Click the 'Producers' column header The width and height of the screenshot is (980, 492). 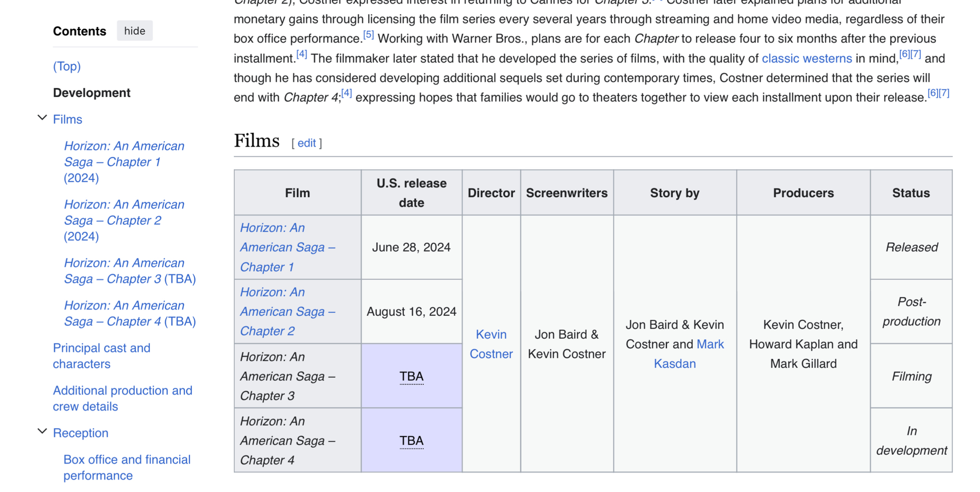click(x=803, y=193)
